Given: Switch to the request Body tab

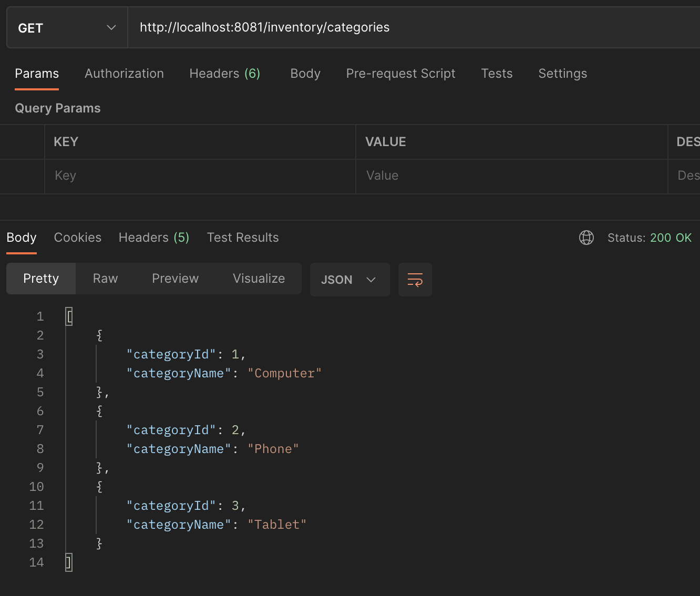Looking at the screenshot, I should (305, 74).
